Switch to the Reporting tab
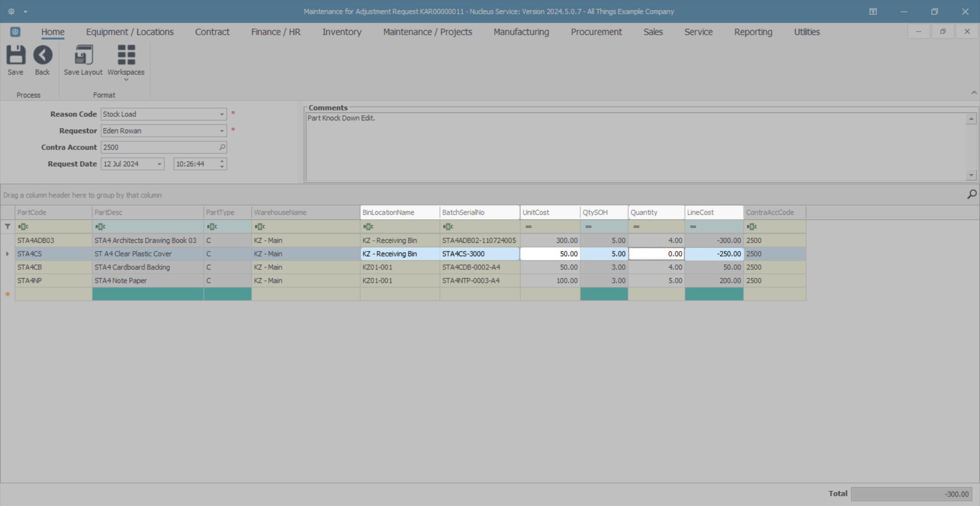Image resolution: width=980 pixels, height=506 pixels. [753, 32]
